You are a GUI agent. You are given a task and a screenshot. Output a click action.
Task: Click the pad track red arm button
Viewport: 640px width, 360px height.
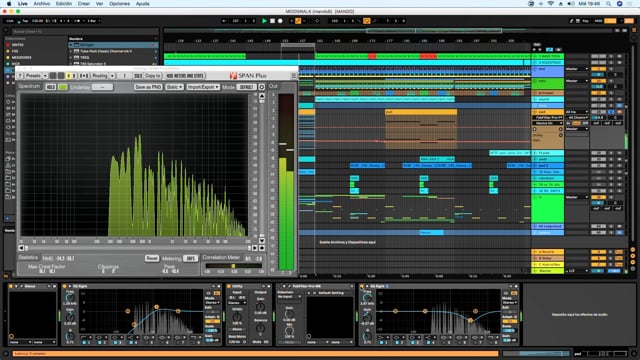pyautogui.click(x=620, y=112)
